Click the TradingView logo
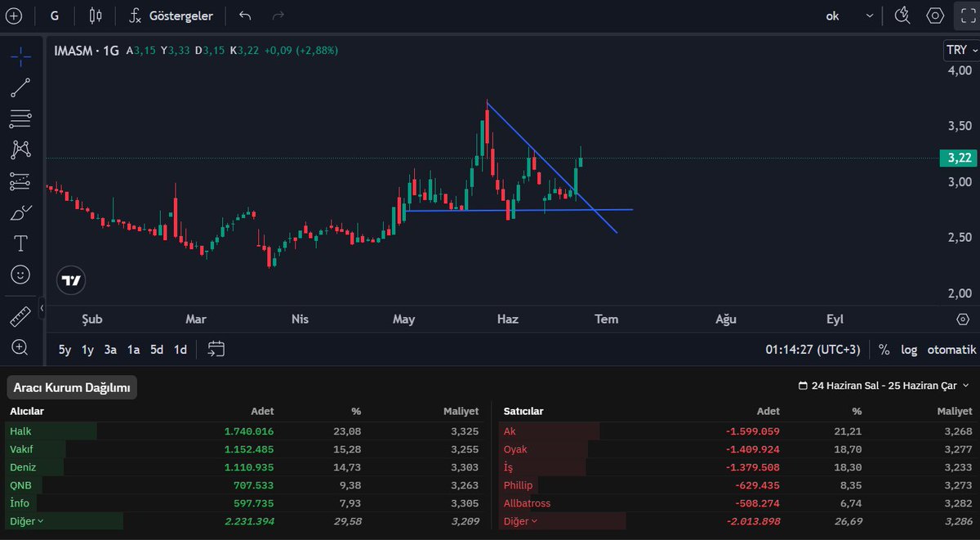Screen dimensions: 980x540 point(72,280)
